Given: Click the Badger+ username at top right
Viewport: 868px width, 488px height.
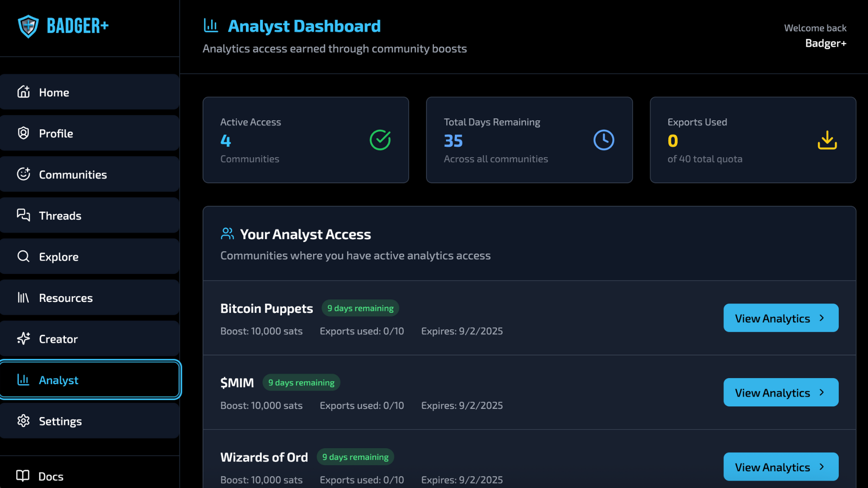Looking at the screenshot, I should (x=825, y=43).
